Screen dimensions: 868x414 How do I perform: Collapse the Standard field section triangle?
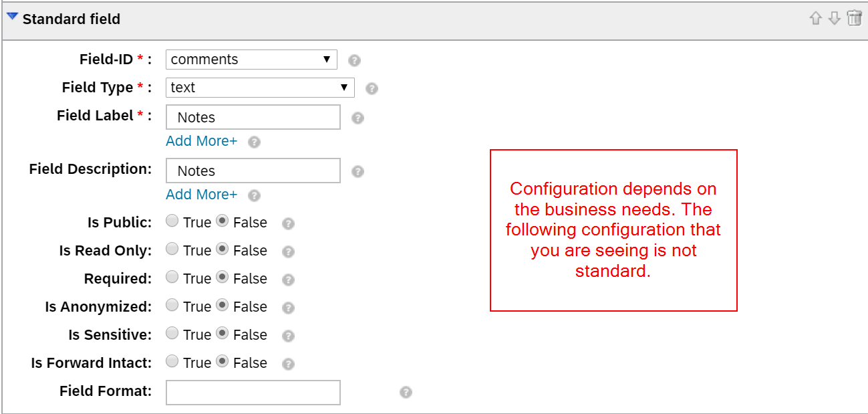(x=12, y=17)
